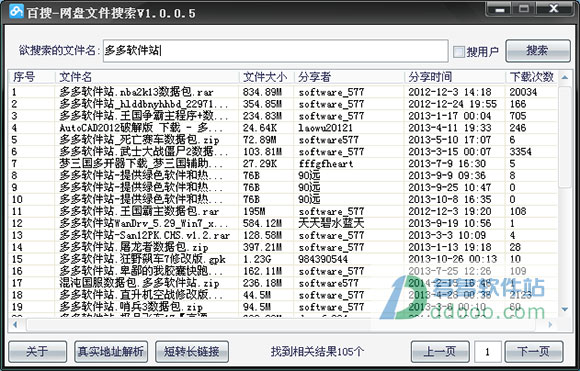Select file 多多软件站_死亡赛车数据包.zip
580x371 pixels.
click(139, 140)
